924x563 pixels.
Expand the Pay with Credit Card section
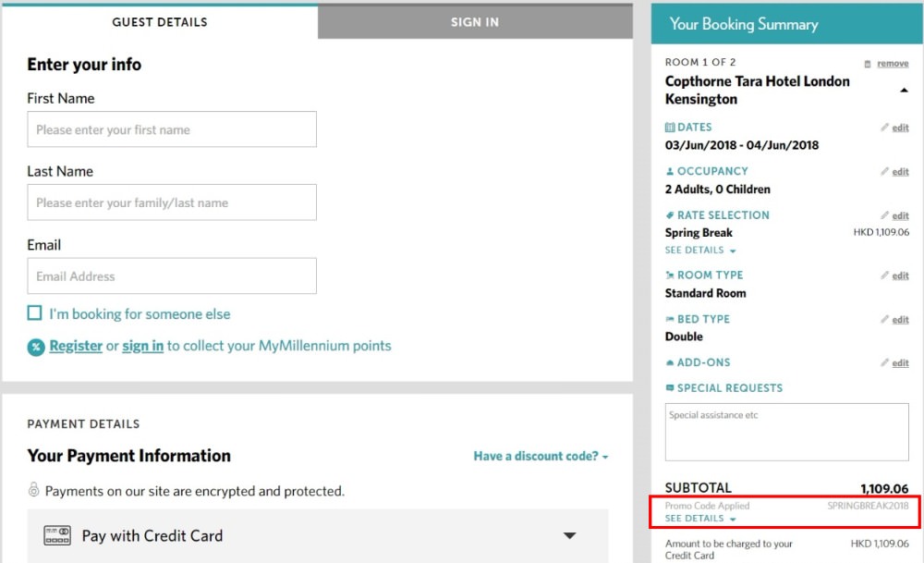click(x=570, y=535)
